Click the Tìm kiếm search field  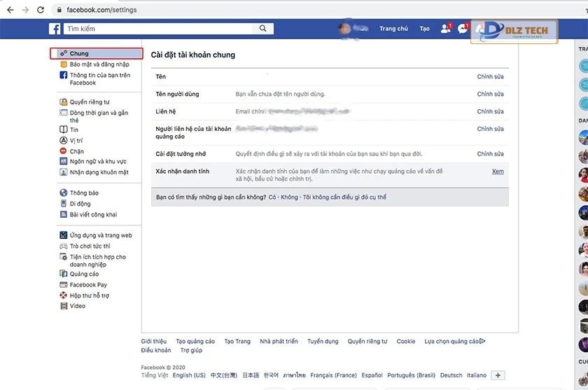(x=161, y=29)
